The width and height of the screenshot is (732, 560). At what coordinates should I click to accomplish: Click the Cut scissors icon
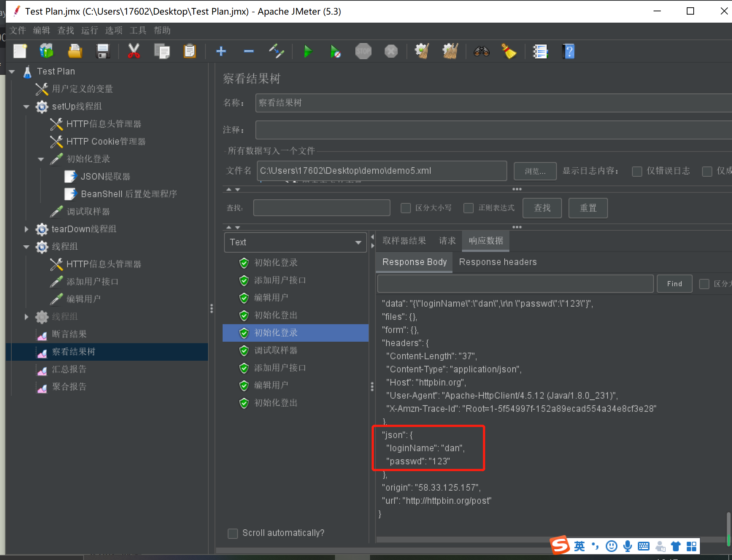click(x=134, y=51)
